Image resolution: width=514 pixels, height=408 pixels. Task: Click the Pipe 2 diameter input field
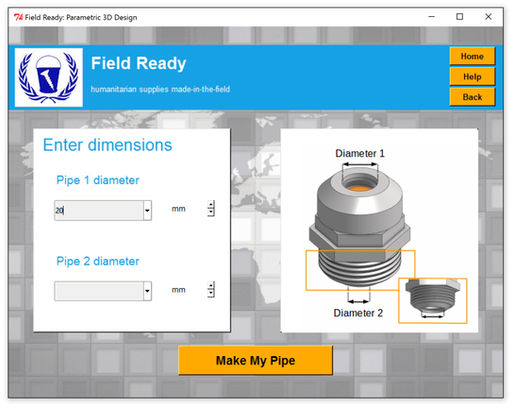click(99, 291)
